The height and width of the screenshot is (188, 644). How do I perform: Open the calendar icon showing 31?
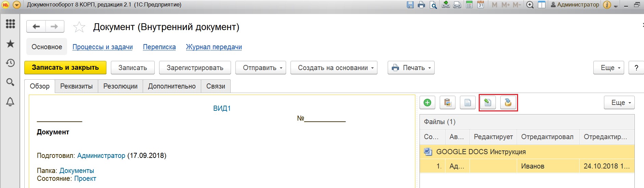[x=481, y=5]
